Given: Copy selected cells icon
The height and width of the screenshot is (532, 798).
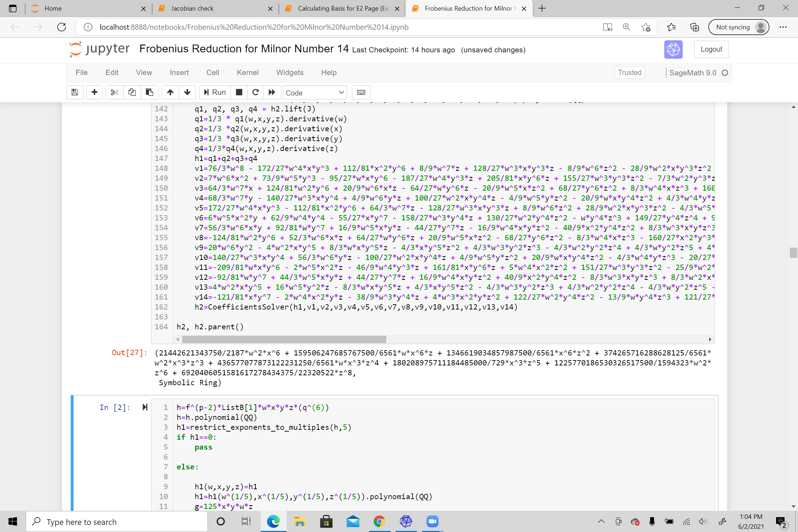Looking at the screenshot, I should pyautogui.click(x=132, y=92).
